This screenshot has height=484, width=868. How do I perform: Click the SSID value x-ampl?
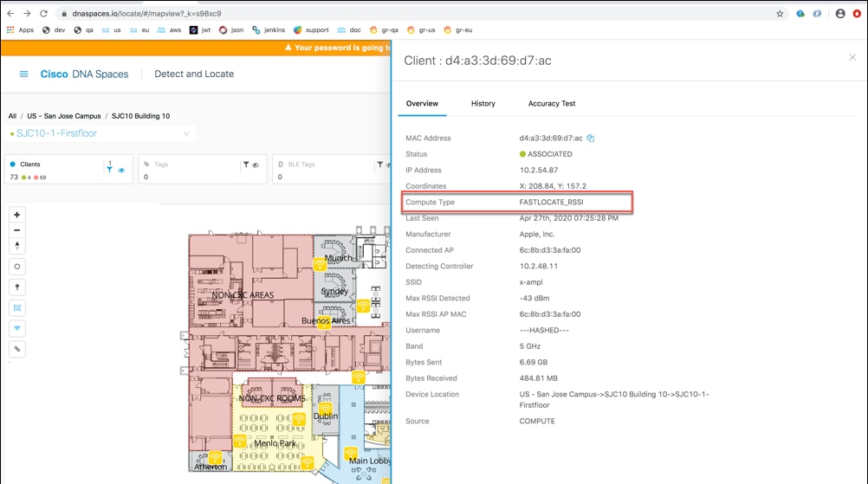point(531,282)
